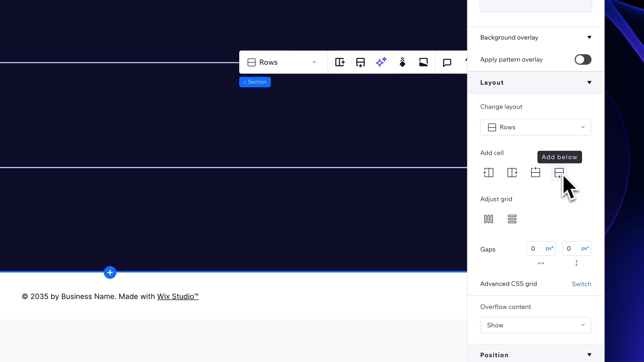Enable the Apply pattern overlay toggle
644x362 pixels.
click(583, 59)
